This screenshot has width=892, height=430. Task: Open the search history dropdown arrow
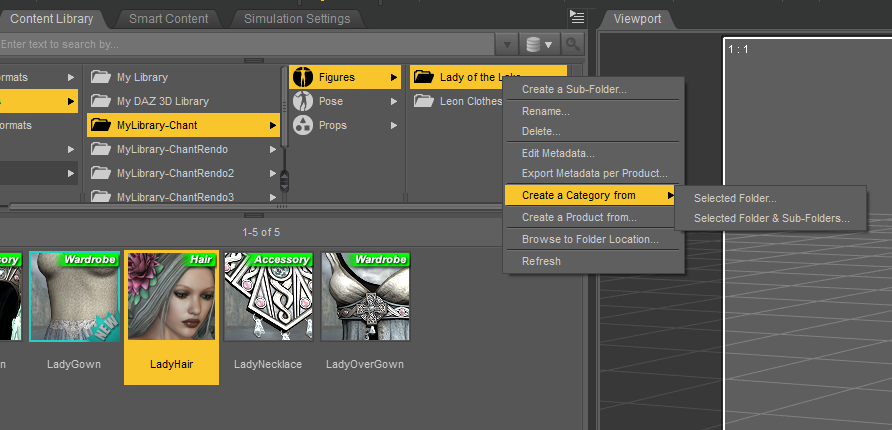click(507, 44)
